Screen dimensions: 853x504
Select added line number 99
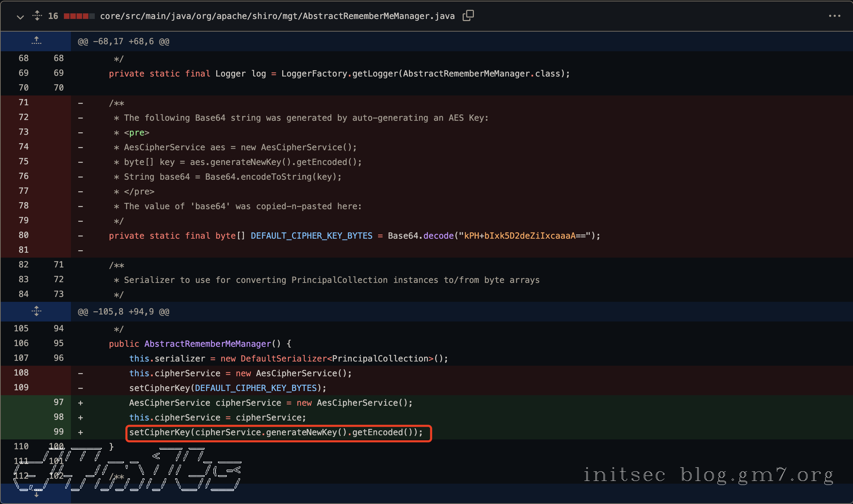coord(59,432)
